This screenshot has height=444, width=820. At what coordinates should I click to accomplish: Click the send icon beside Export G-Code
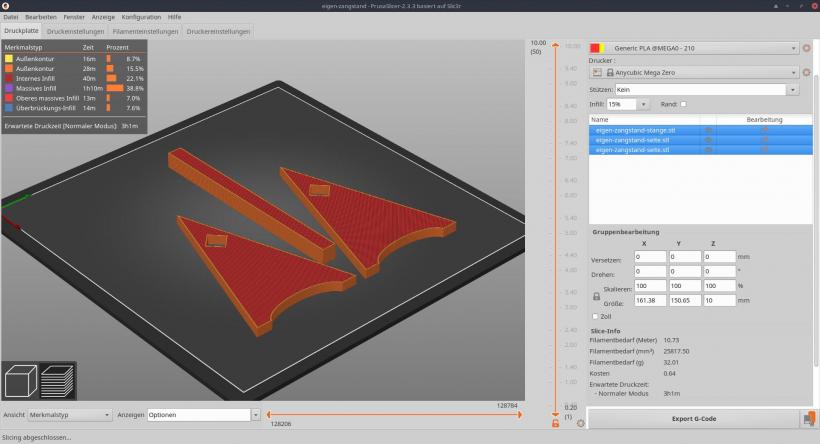click(x=809, y=418)
